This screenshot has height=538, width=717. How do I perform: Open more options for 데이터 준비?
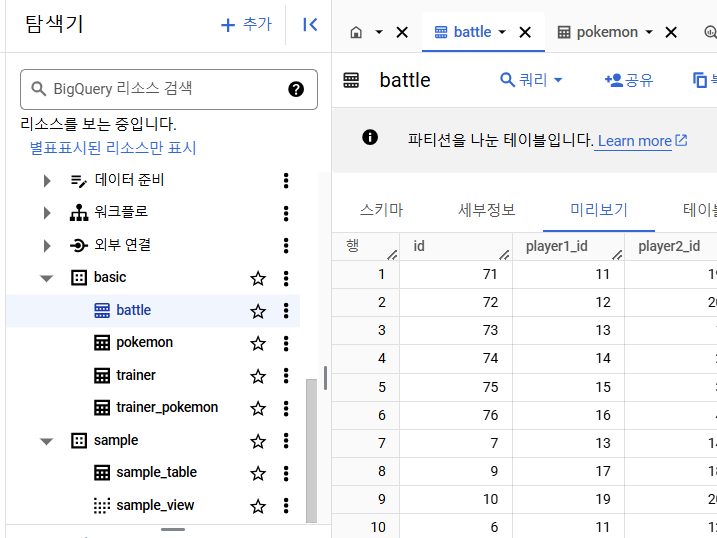(286, 181)
